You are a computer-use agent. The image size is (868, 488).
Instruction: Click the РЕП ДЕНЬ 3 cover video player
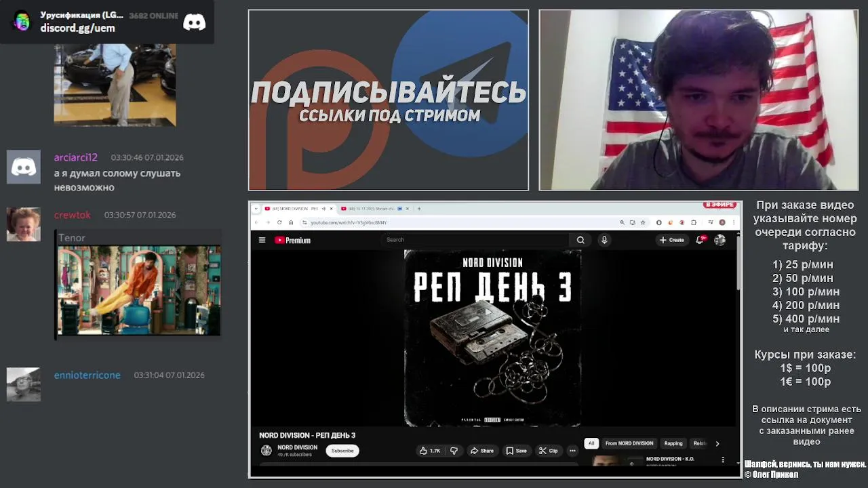click(492, 338)
